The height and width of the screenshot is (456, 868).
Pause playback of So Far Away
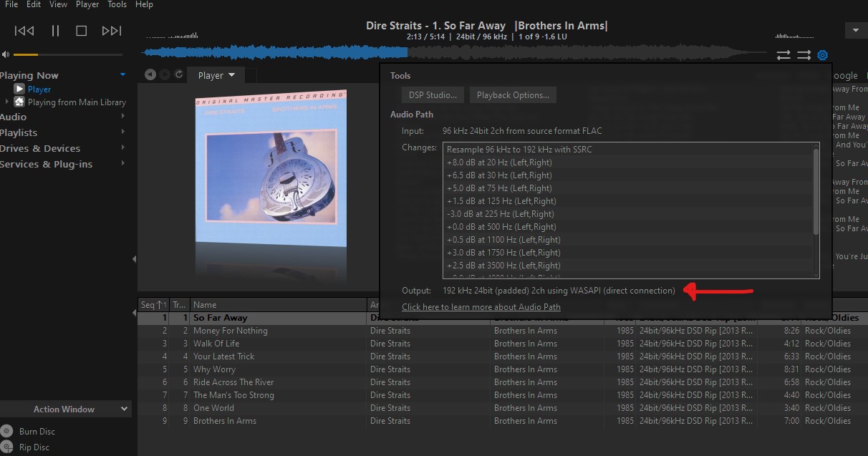click(x=55, y=31)
